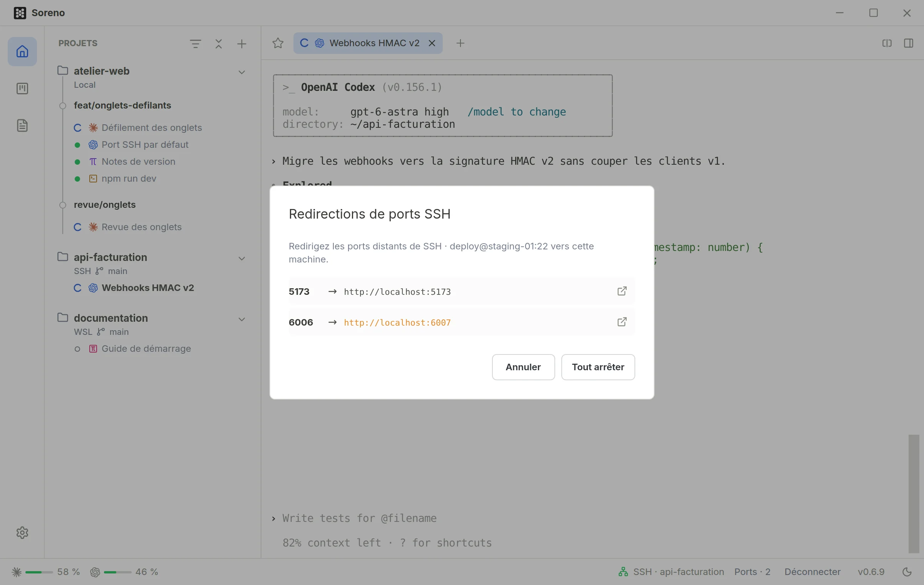Collapse the atelier-web project

(242, 72)
